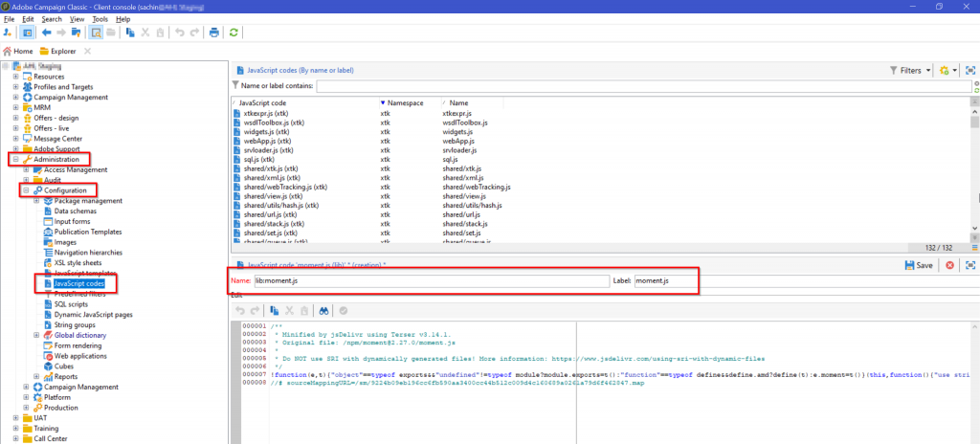The image size is (980, 444).
Task: Click the list configuration gear icon
Action: [944, 71]
